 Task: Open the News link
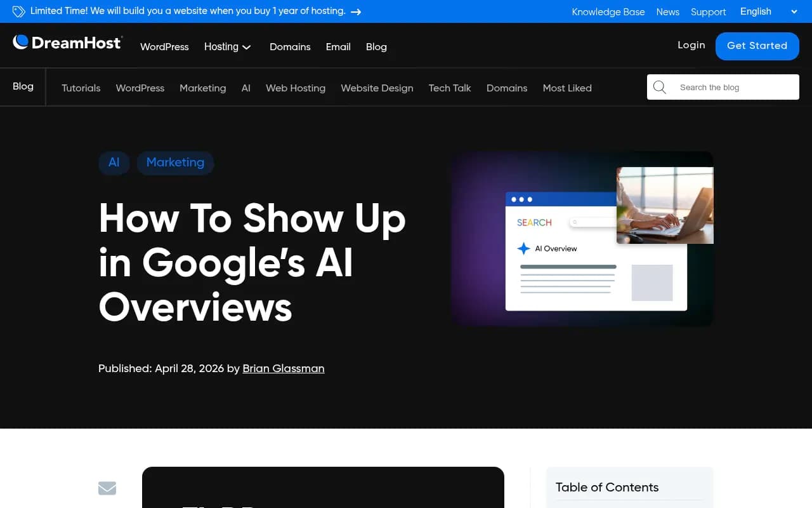point(668,12)
